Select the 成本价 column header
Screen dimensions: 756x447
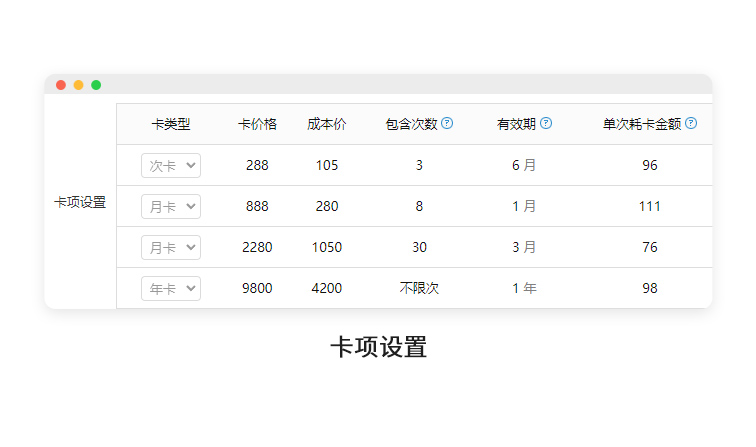coord(326,124)
